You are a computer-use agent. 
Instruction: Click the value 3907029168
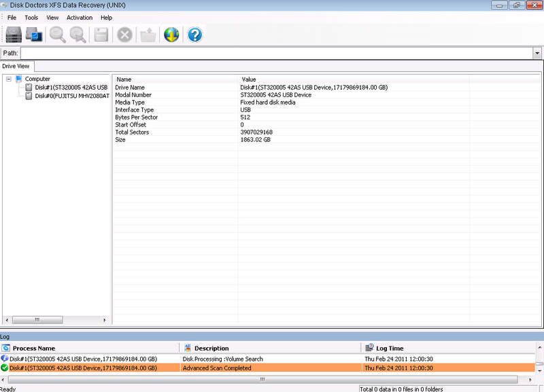256,132
